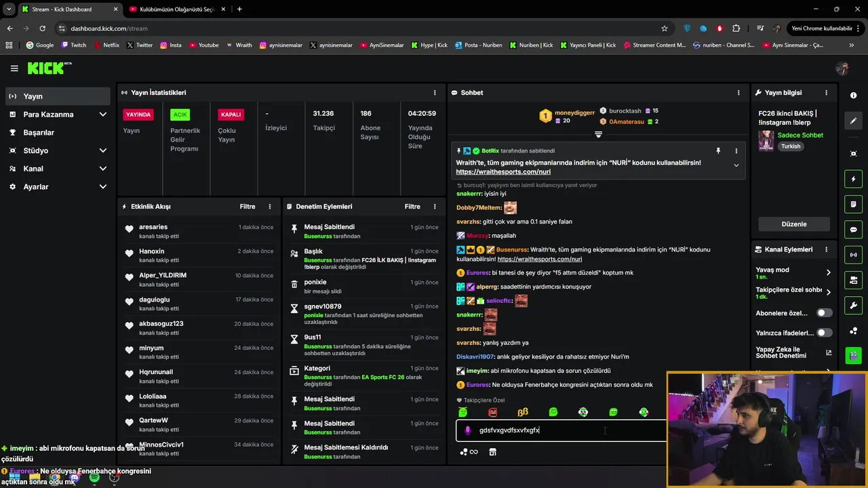Click moneydiggerr in chat leaderboard

(x=574, y=112)
